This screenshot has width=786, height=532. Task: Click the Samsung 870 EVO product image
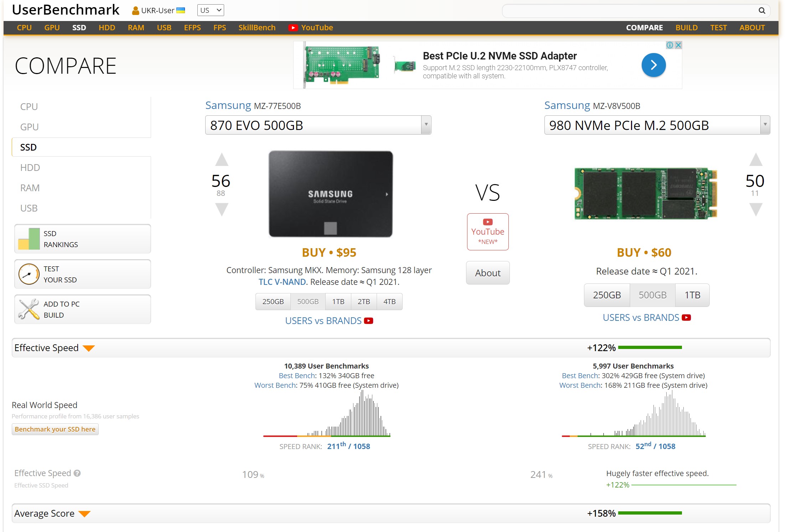click(331, 194)
